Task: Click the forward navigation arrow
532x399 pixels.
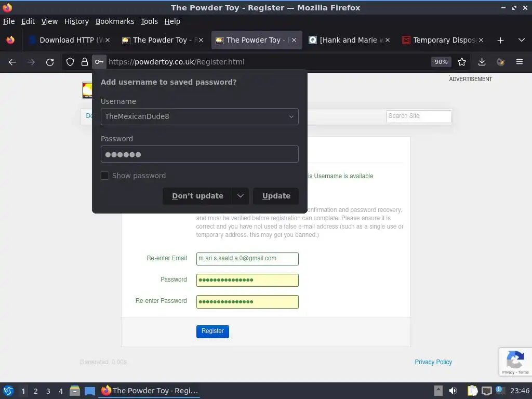Action: point(31,62)
